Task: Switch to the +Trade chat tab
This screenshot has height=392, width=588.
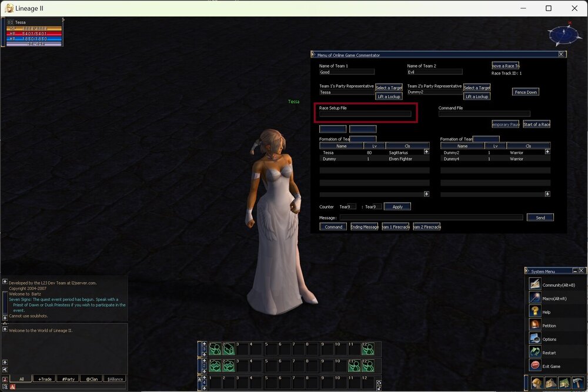Action: coord(44,379)
